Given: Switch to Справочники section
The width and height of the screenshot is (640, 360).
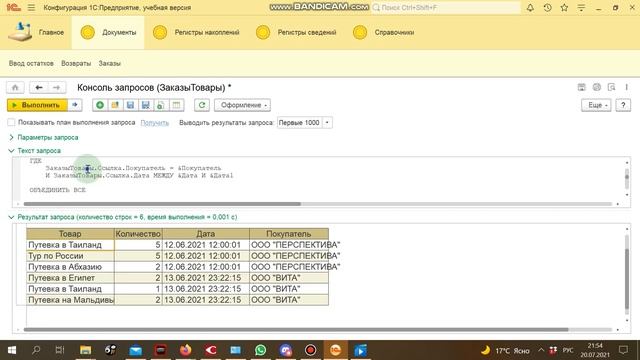Looking at the screenshot, I should [384, 32].
